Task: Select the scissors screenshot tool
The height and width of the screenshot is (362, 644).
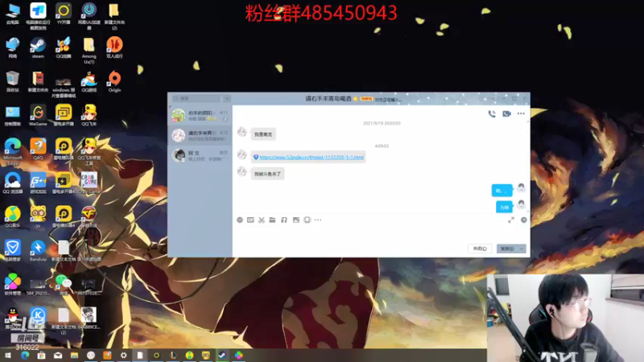Action: pos(262,220)
